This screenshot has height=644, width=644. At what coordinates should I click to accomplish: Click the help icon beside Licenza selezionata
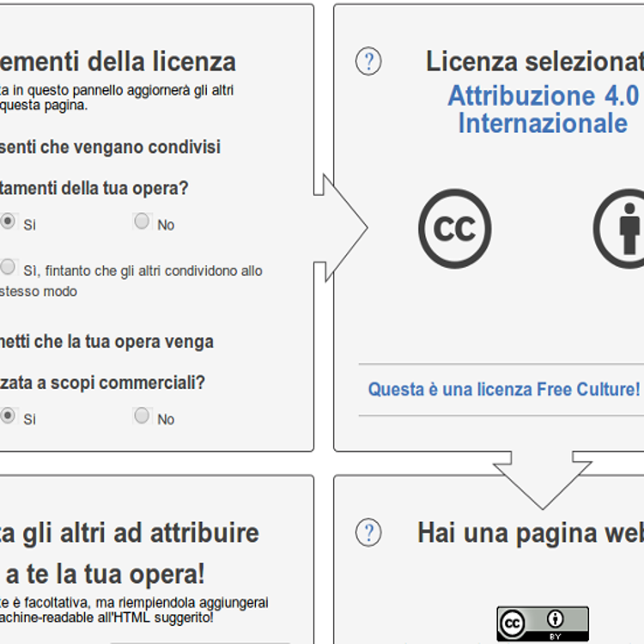click(x=368, y=61)
